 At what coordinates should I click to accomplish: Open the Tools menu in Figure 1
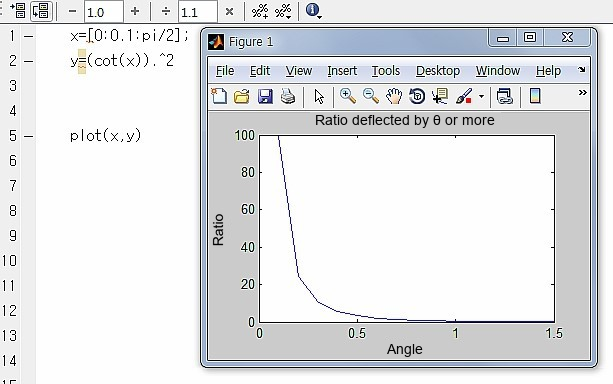coord(385,71)
